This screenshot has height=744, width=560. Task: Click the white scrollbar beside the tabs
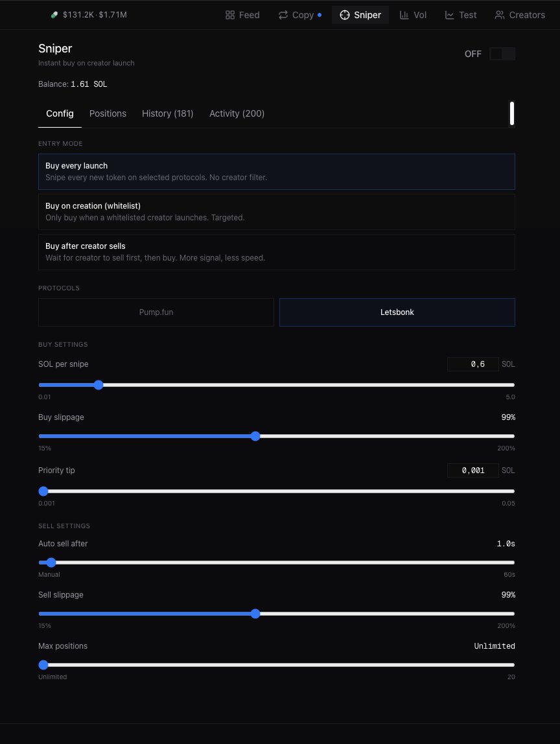(512, 113)
